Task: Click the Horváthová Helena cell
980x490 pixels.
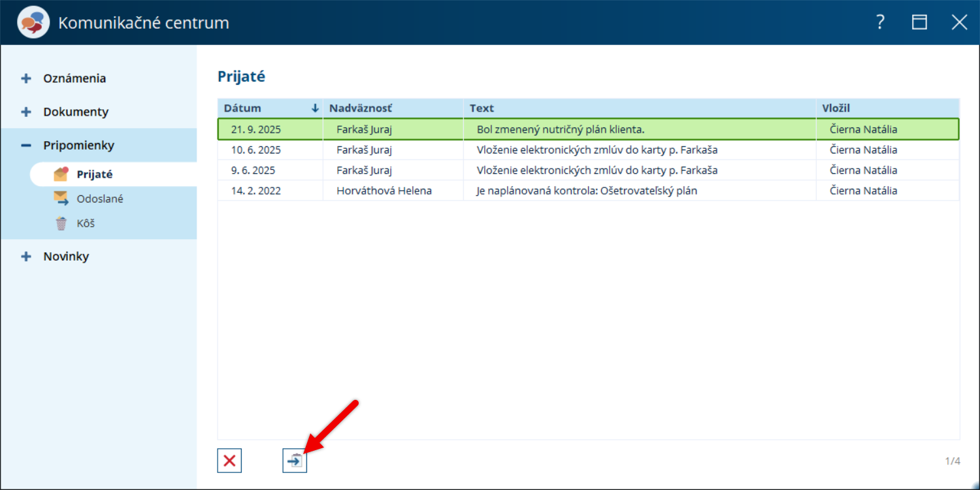Action: 384,191
